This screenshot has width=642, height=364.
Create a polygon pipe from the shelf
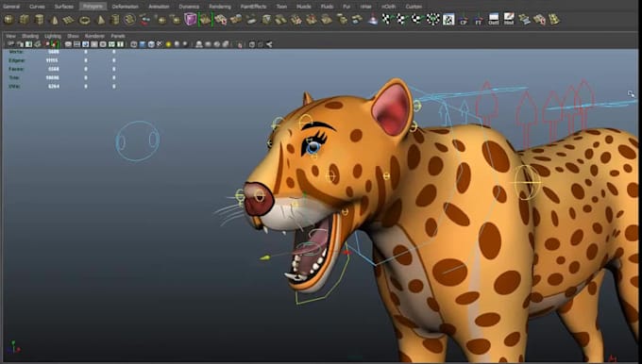point(115,19)
